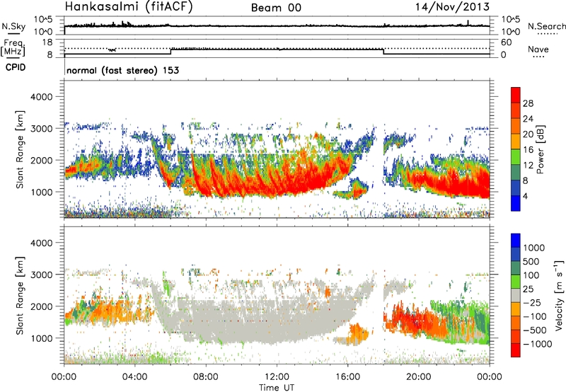This screenshot has width=566, height=392.
Task: Click the red bottom of the velocity color bar
Action: tap(516, 350)
